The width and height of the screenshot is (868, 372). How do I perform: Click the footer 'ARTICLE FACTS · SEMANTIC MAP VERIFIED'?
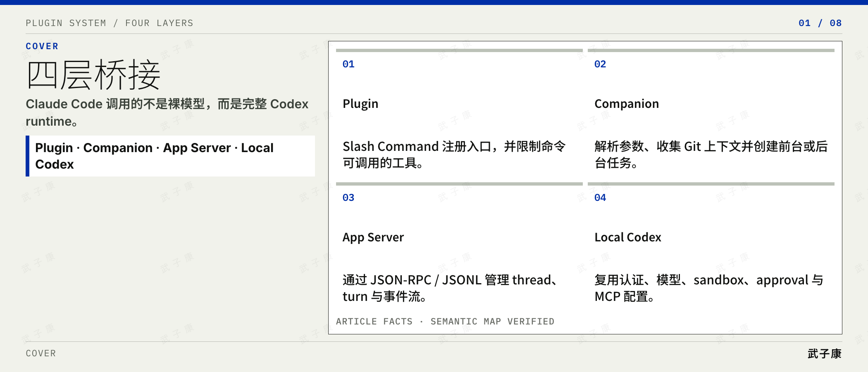tap(445, 322)
